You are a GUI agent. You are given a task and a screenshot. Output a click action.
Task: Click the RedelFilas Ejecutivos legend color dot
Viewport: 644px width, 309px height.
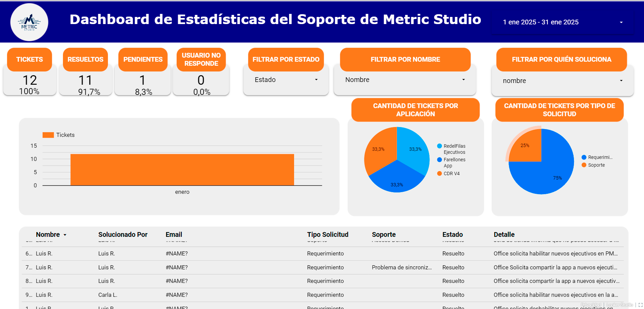(439, 146)
